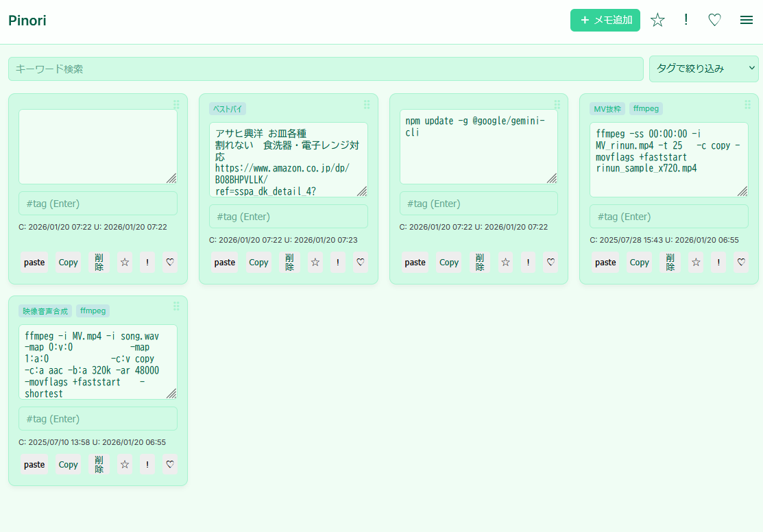The width and height of the screenshot is (763, 532).
Task: Delete the empty first memo
Action: click(99, 262)
